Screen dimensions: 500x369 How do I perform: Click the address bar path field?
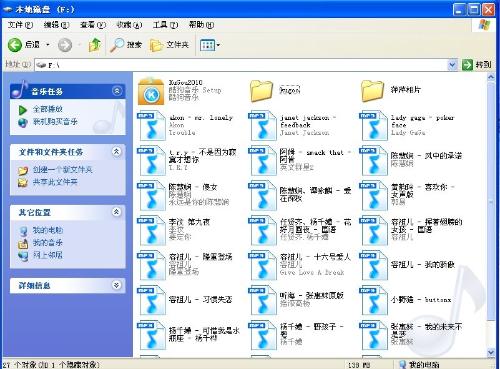click(x=242, y=65)
